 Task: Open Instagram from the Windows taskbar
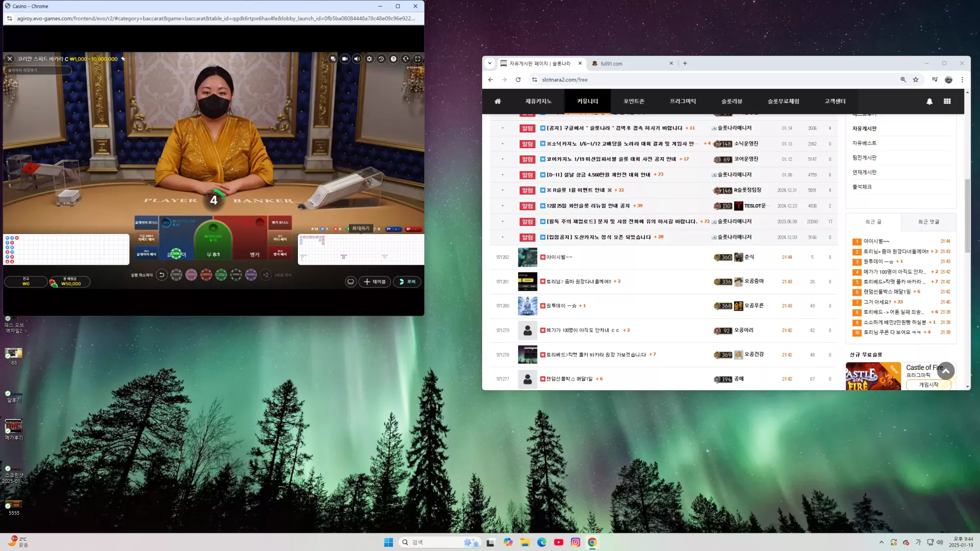576,542
